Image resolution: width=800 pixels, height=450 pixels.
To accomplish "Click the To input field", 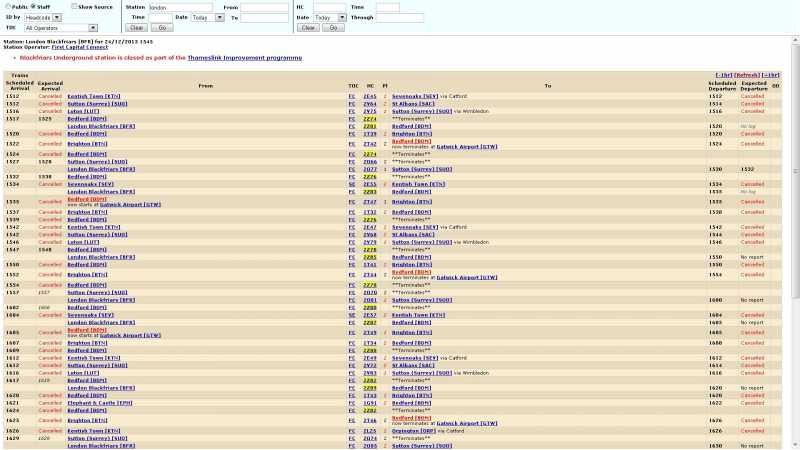I will tap(264, 18).
